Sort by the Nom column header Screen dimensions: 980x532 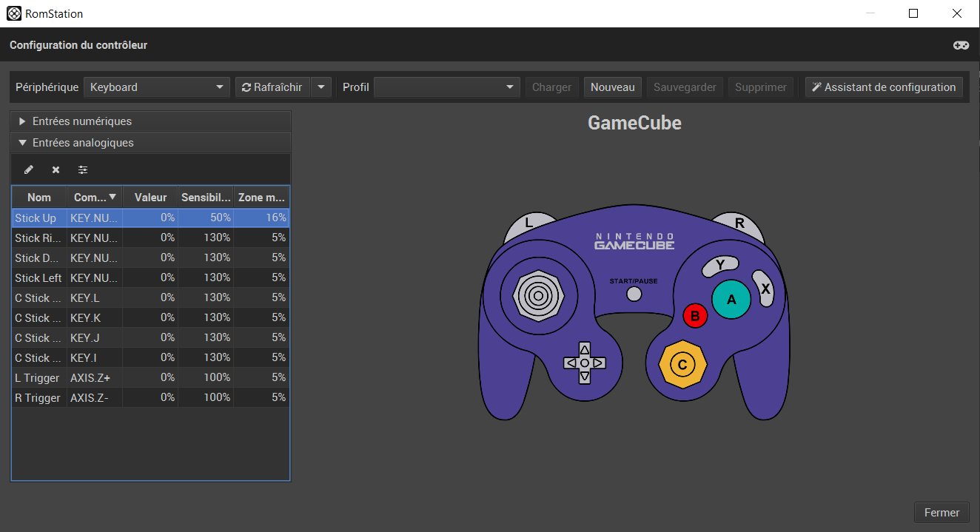click(39, 198)
